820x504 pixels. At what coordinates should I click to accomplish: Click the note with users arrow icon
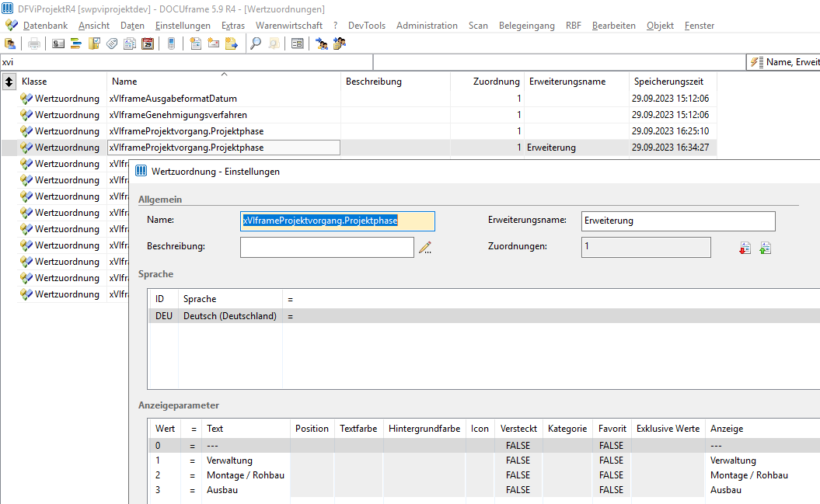pos(340,43)
